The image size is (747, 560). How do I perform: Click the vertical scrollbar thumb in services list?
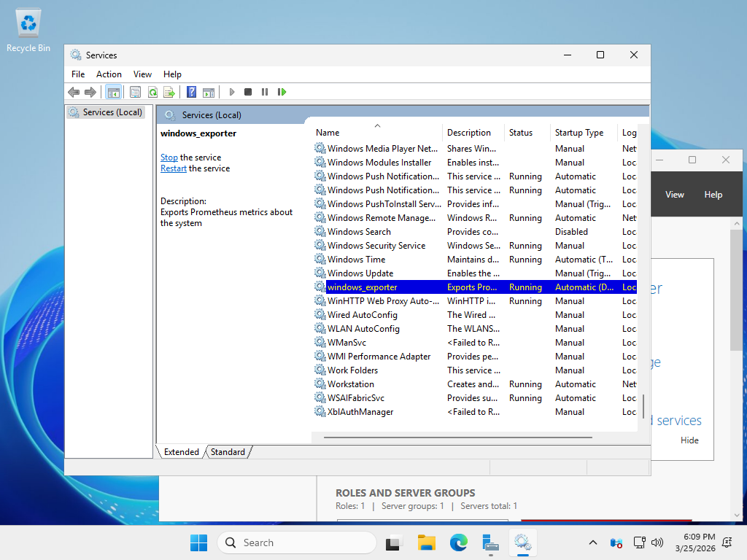(643, 406)
